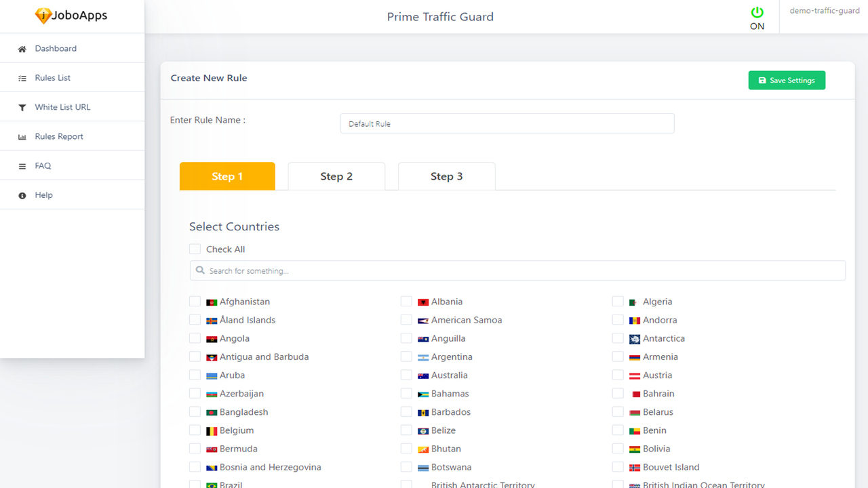Click the Help info icon
The height and width of the screenshot is (488, 868).
tap(22, 195)
